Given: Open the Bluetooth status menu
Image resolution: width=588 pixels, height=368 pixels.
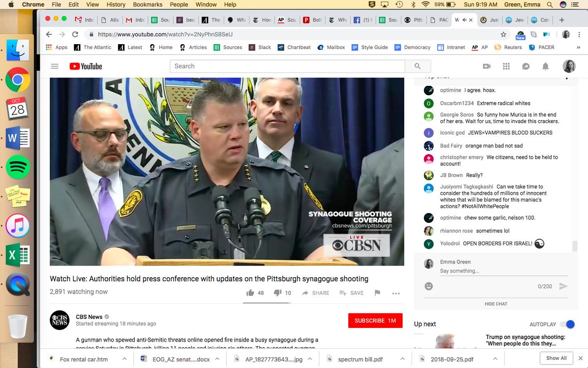Looking at the screenshot, I should tap(413, 4).
